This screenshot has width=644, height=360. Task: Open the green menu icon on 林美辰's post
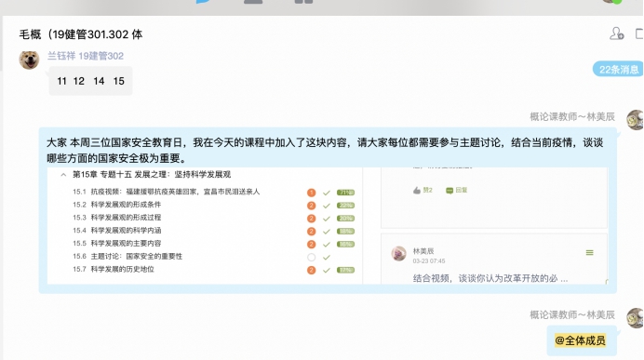click(589, 252)
